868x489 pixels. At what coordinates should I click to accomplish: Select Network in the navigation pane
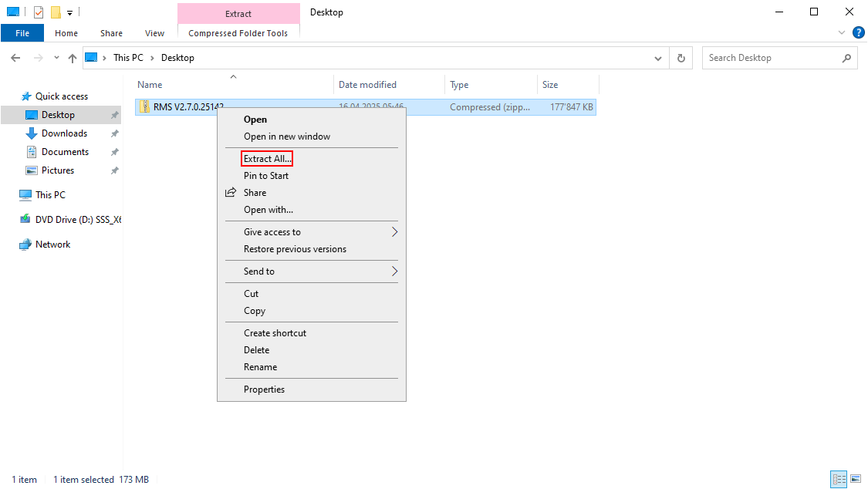click(x=52, y=244)
